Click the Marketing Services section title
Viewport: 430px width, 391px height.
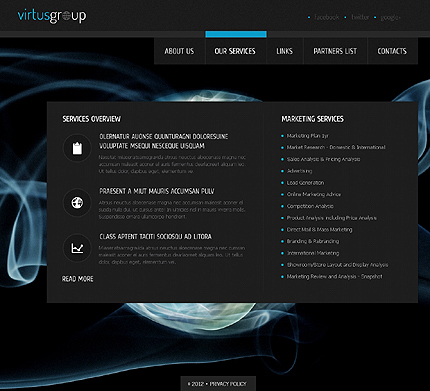click(312, 119)
